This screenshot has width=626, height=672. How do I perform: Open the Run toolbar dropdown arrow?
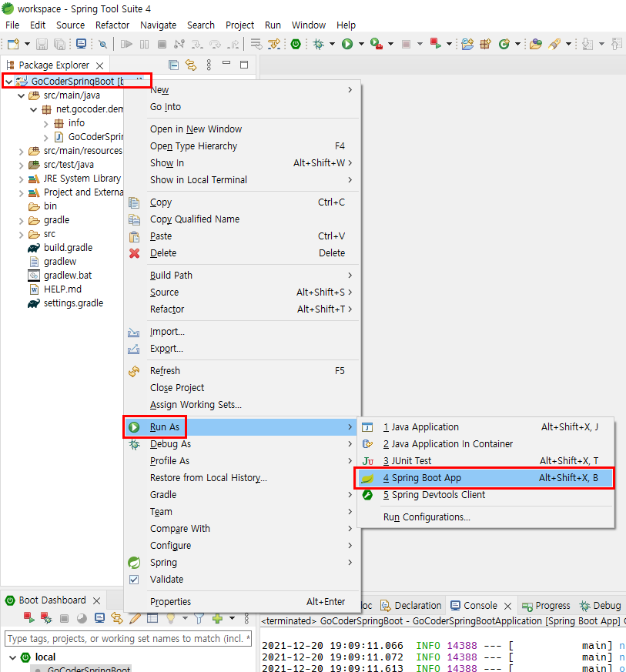(x=361, y=44)
